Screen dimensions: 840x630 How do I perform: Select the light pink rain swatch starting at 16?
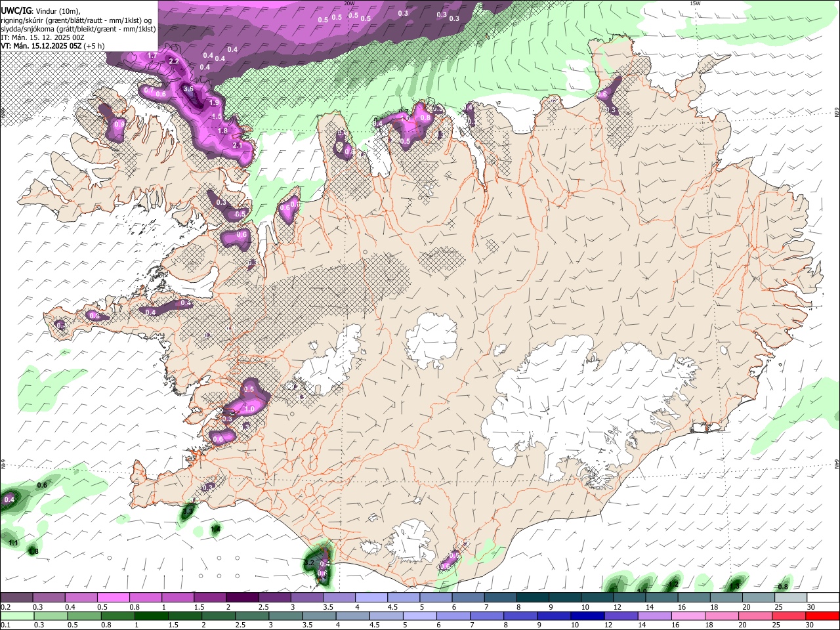[x=688, y=616]
